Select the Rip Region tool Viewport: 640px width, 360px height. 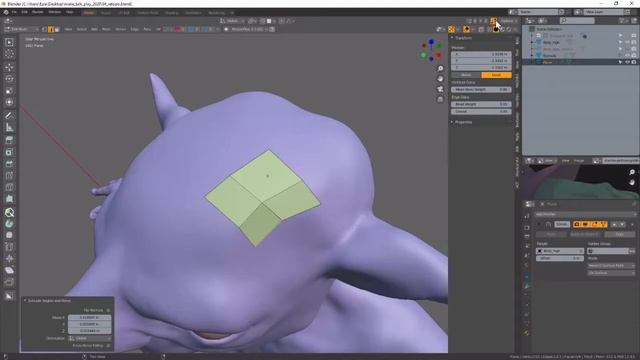[x=9, y=282]
